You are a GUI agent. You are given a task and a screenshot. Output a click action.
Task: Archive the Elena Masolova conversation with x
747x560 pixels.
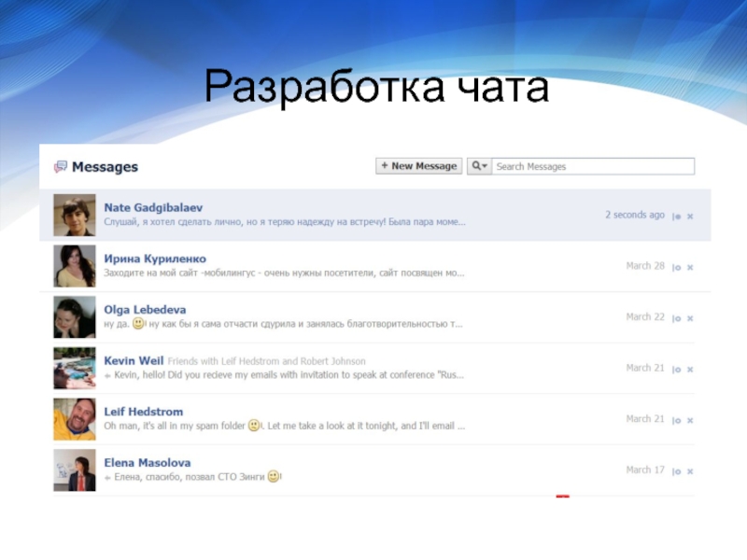690,471
